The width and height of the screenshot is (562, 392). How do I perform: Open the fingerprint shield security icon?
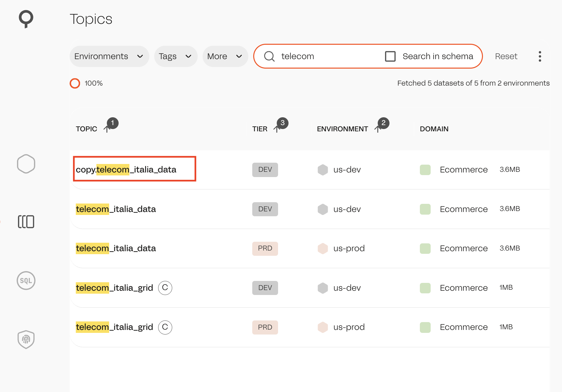(26, 339)
